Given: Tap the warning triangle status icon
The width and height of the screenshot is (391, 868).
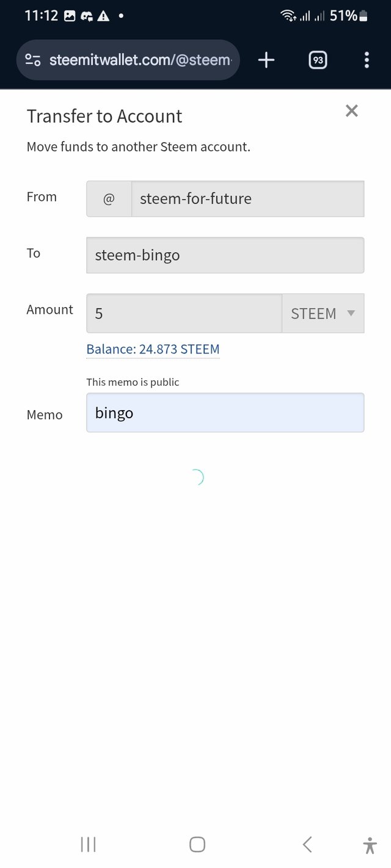Looking at the screenshot, I should point(103,16).
